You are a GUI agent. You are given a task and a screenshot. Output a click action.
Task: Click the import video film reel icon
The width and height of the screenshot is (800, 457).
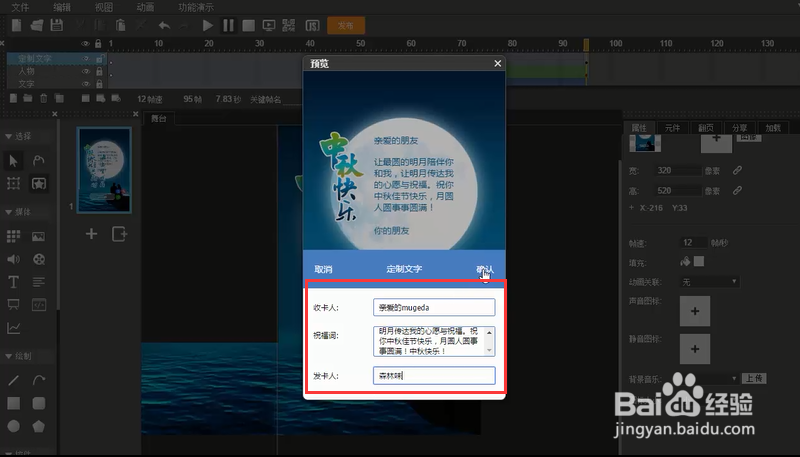tap(39, 259)
